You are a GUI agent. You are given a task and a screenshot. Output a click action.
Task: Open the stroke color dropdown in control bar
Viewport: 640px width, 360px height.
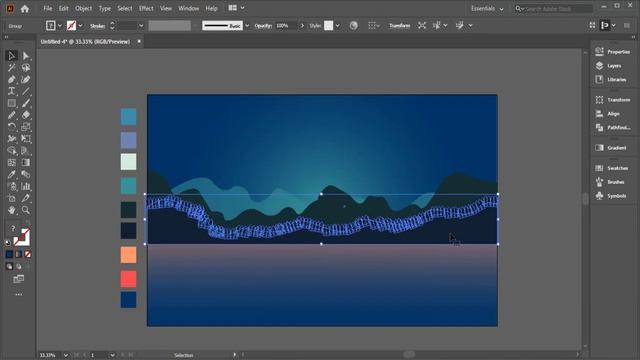pos(80,26)
